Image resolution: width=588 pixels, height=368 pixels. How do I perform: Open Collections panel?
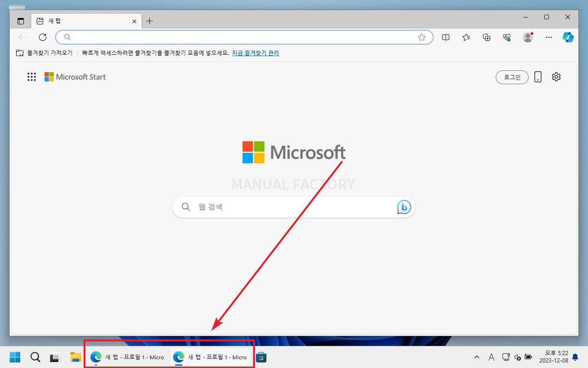[487, 37]
